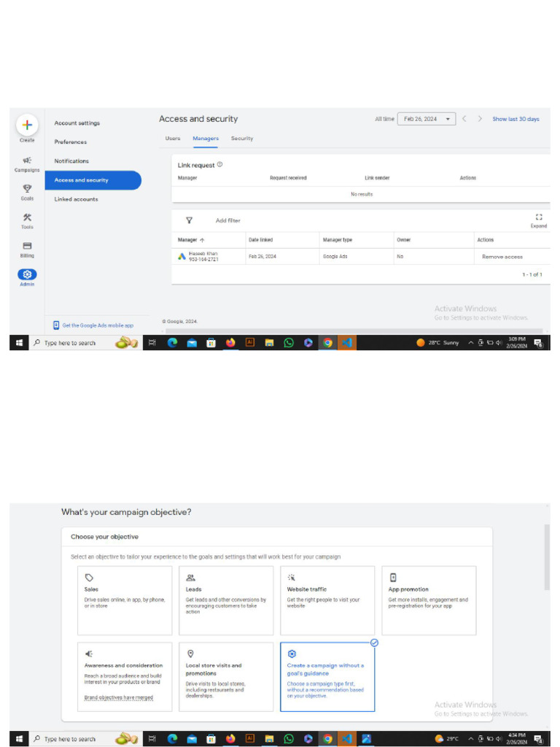This screenshot has height=747, width=560.
Task: Open Firefox in the 3:09 PM taskbar
Action: [x=230, y=343]
